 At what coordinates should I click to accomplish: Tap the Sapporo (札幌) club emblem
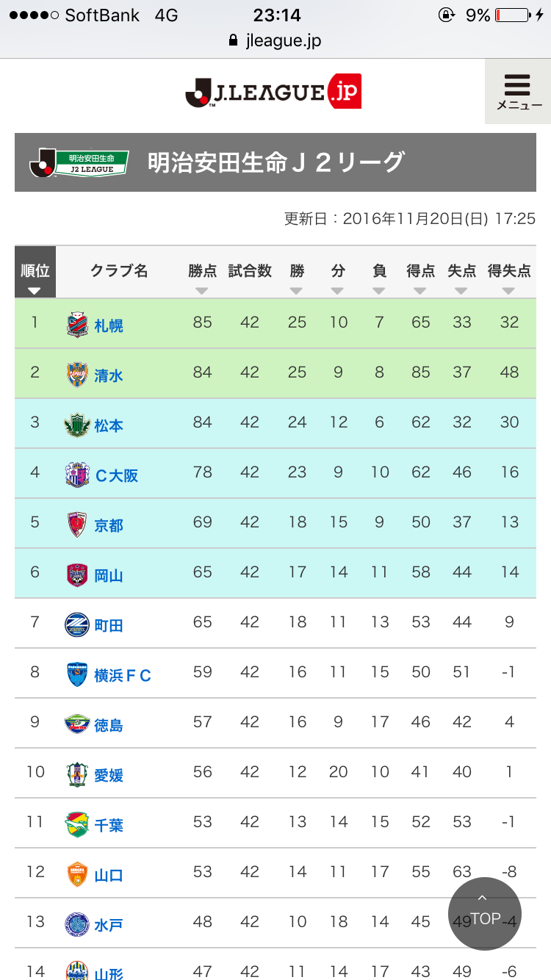point(76,324)
